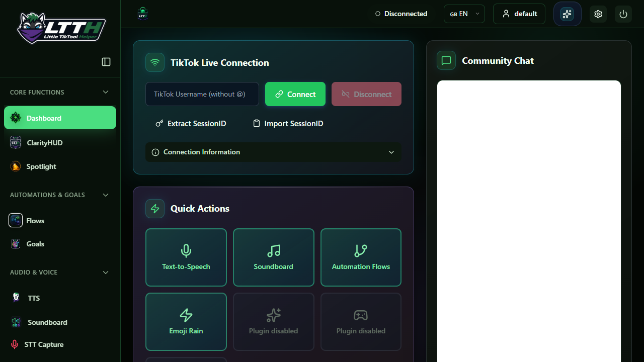The image size is (644, 362).
Task: Click the Spotlight flame icon
Action: [x=16, y=166]
